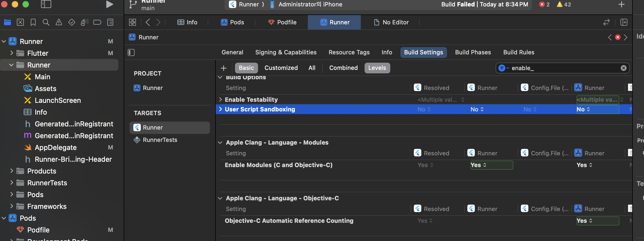This screenshot has height=241, width=644.
Task: Open the Build Phases tab
Action: click(x=473, y=52)
